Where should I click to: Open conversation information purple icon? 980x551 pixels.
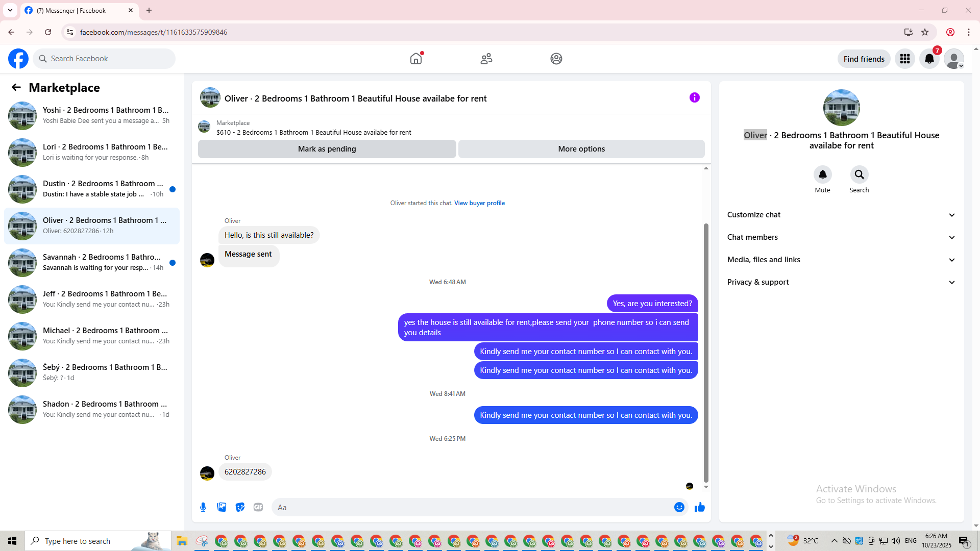[694, 97]
